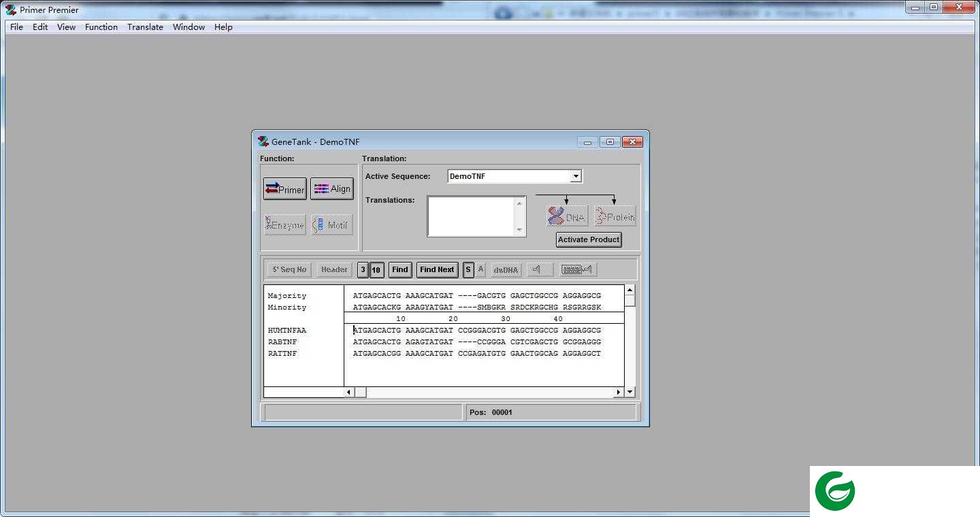Click the Majority consensus label
The image size is (980, 517).
pyautogui.click(x=287, y=295)
